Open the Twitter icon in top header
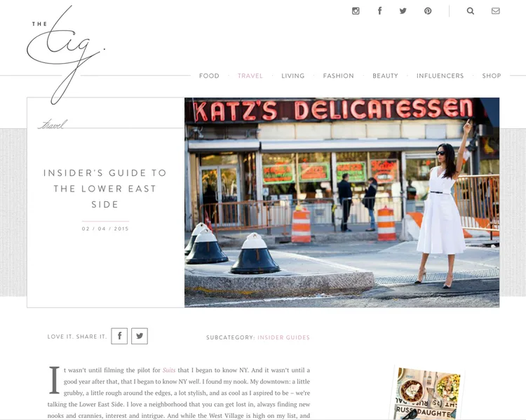This screenshot has height=420, width=526. 403,11
